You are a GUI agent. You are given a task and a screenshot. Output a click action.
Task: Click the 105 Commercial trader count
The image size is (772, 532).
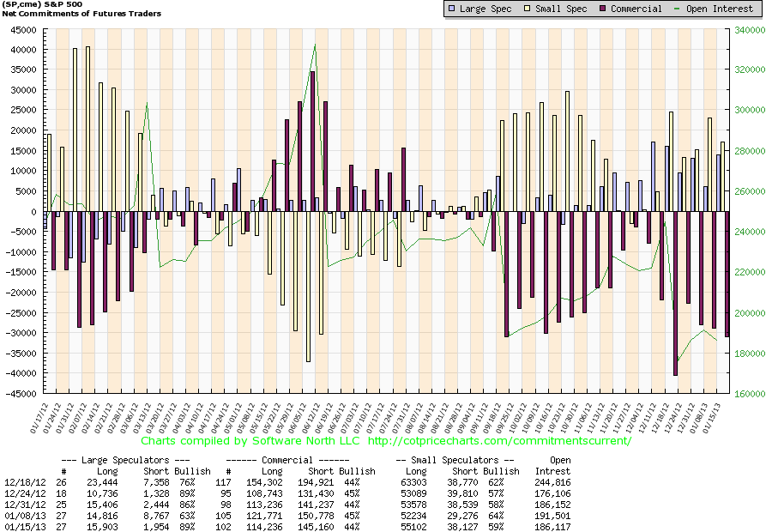(224, 516)
